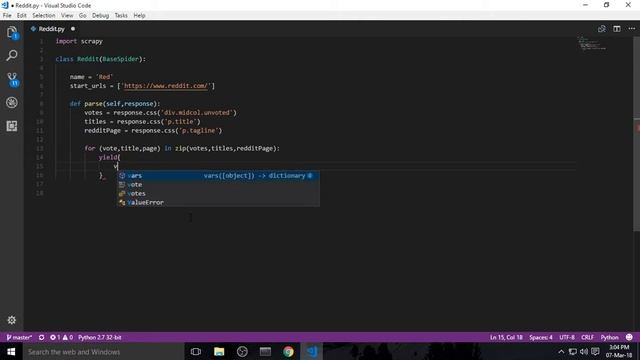Select the Python 2.7 32-bit interpreter

[100, 338]
